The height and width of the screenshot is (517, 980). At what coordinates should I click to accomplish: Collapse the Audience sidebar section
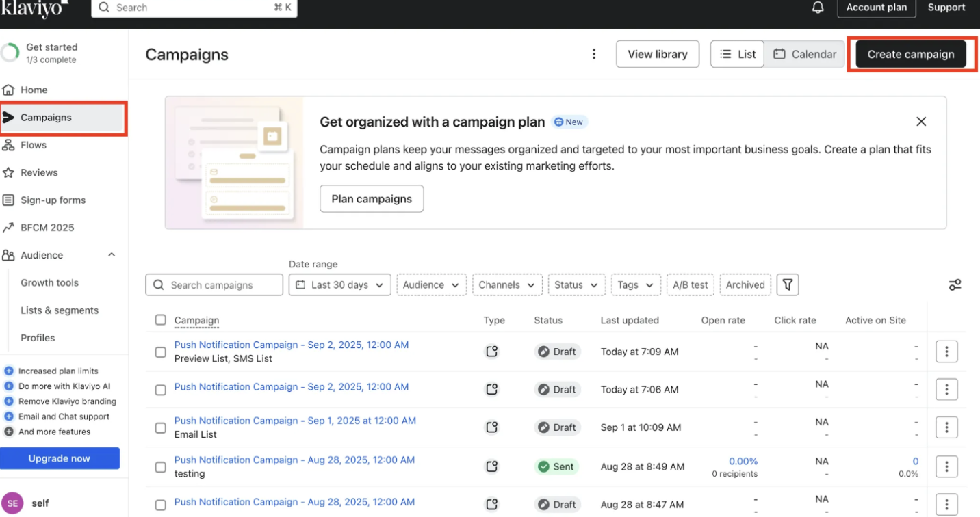112,255
